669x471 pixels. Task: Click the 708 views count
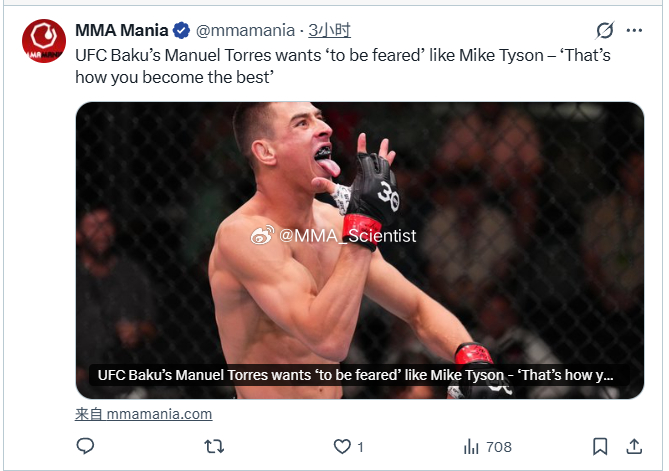pyautogui.click(x=499, y=447)
